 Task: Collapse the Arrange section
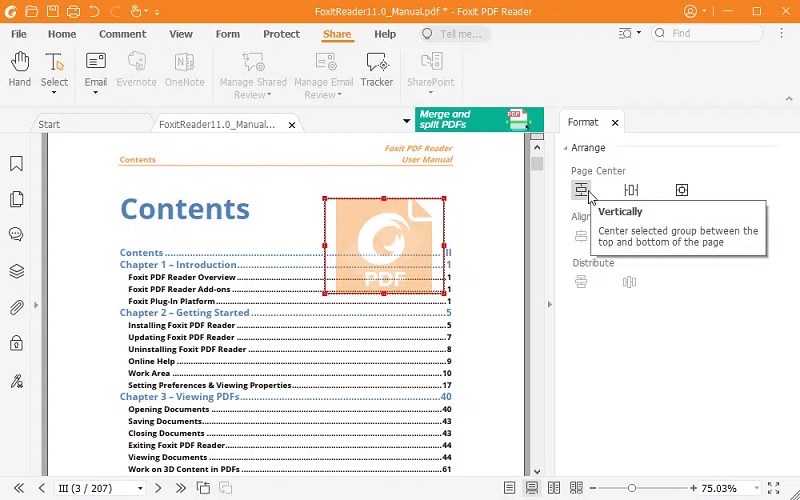pos(565,148)
